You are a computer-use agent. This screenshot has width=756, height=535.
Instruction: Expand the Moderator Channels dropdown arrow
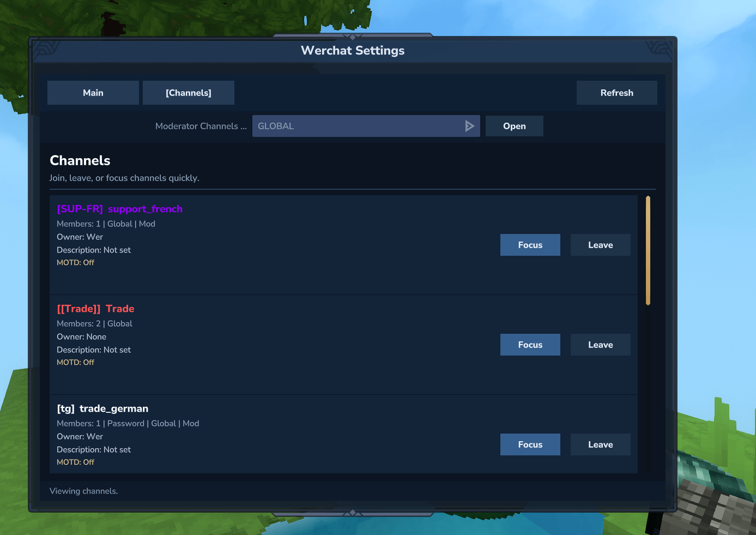point(469,126)
